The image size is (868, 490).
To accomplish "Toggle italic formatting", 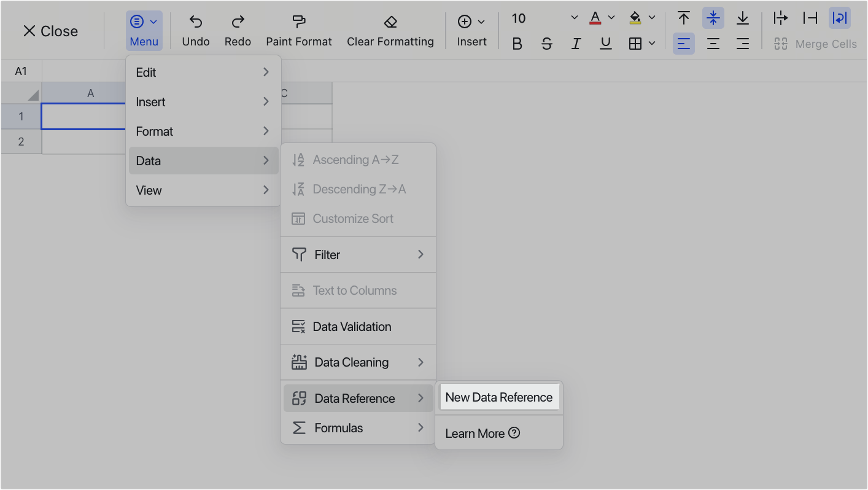I will (x=576, y=43).
